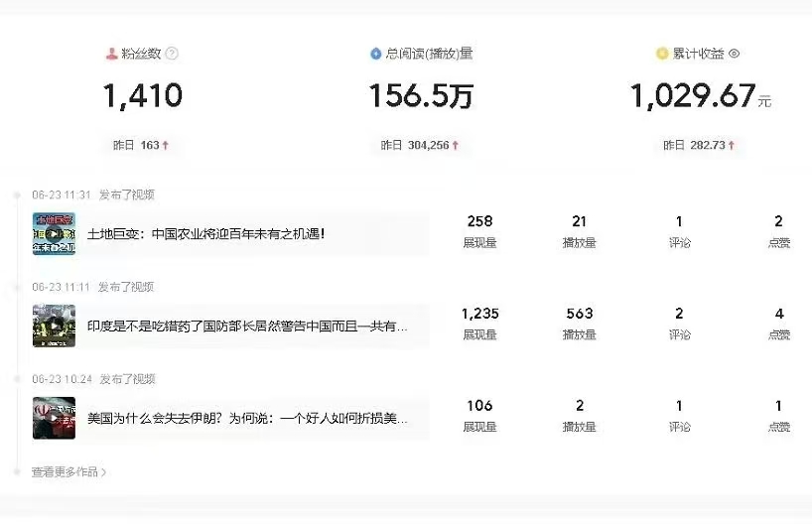Click yesterday's reads 304,256
This screenshot has width=812, height=524.
428,145
